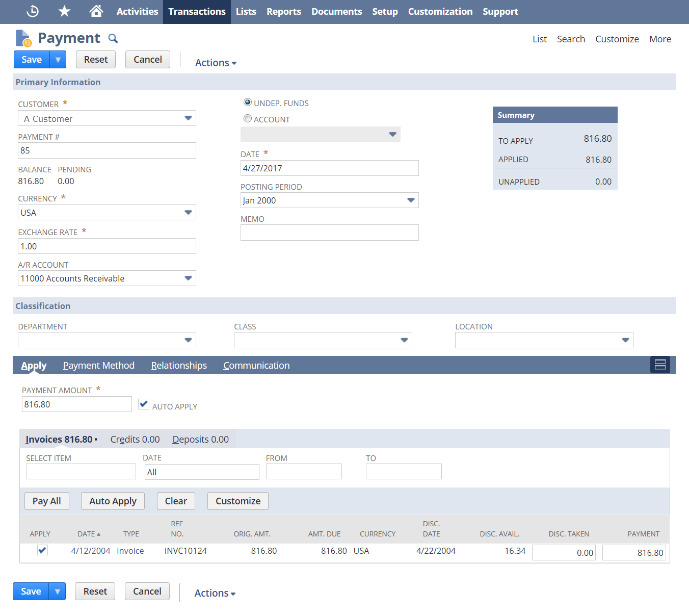This screenshot has width=689, height=616.
Task: Open the Posting Period dropdown
Action: point(411,200)
